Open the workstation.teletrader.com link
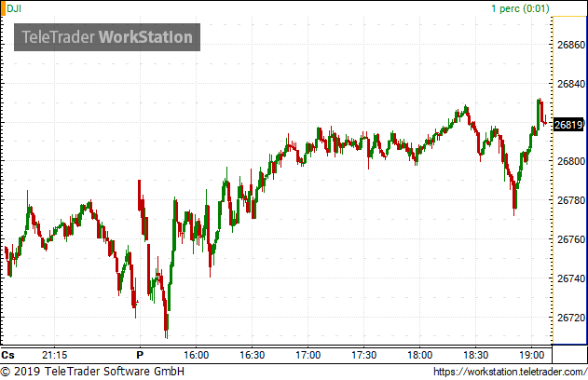Viewport: 588px width, 380px height. pyautogui.click(x=510, y=372)
